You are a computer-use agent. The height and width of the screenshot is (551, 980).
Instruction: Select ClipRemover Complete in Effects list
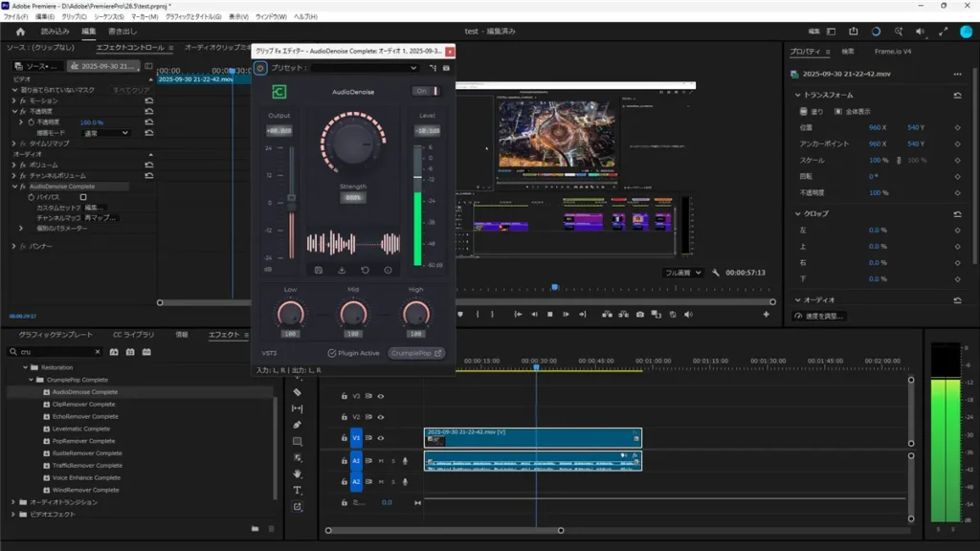point(85,405)
